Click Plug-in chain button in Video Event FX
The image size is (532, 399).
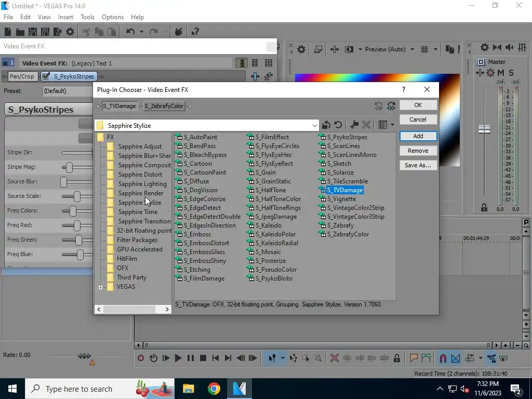255,76
